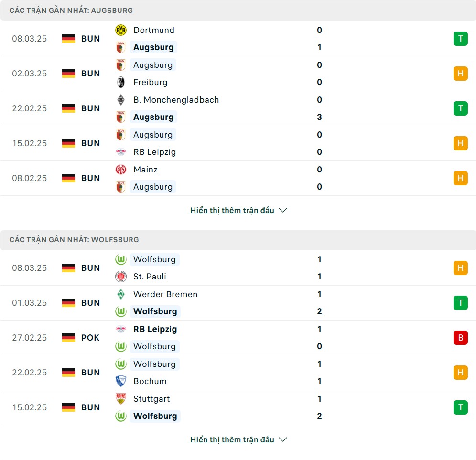Click German flag on the 27.02.25 POK match
The width and height of the screenshot is (476, 460).
coord(68,338)
